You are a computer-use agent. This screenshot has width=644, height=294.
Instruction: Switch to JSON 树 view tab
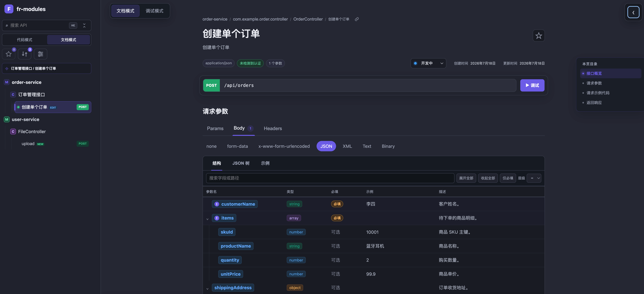(241, 163)
